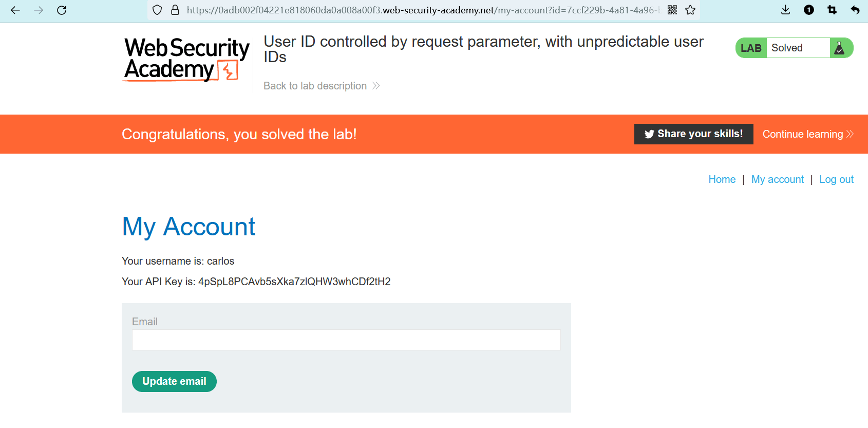Click the browser back arrow

pos(15,10)
